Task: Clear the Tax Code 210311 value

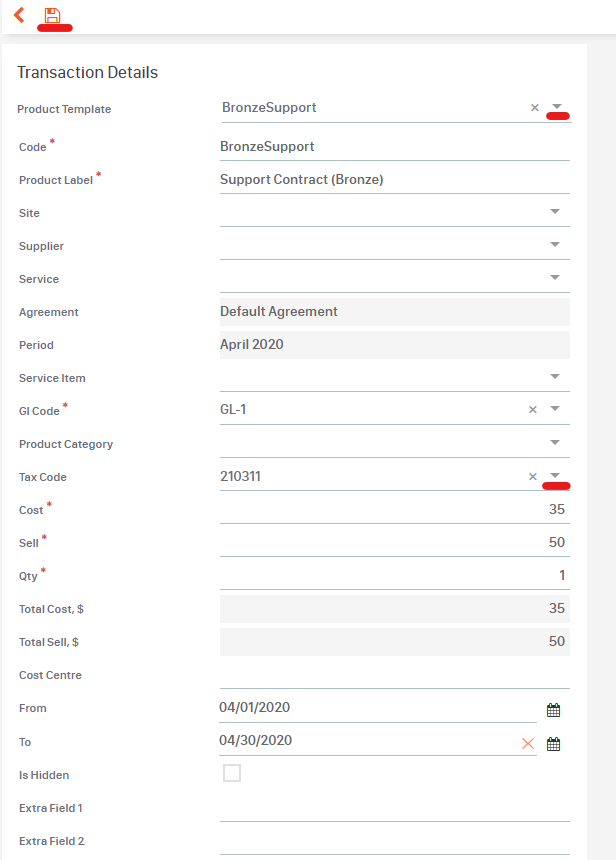Action: pos(533,477)
